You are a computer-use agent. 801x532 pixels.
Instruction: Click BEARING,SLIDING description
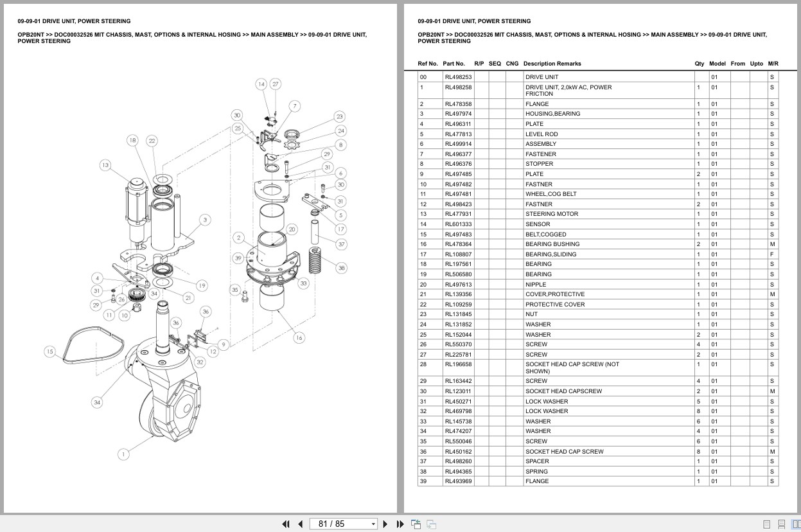pyautogui.click(x=551, y=254)
